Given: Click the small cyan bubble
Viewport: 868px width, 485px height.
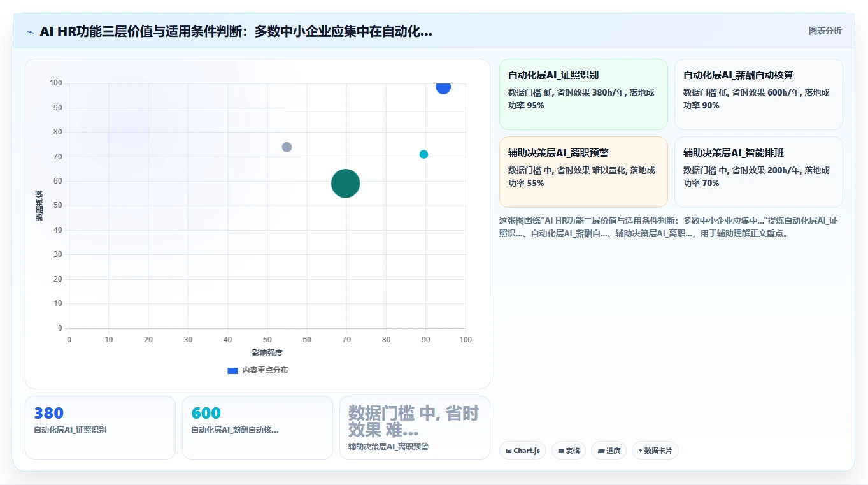Looking at the screenshot, I should click(424, 154).
